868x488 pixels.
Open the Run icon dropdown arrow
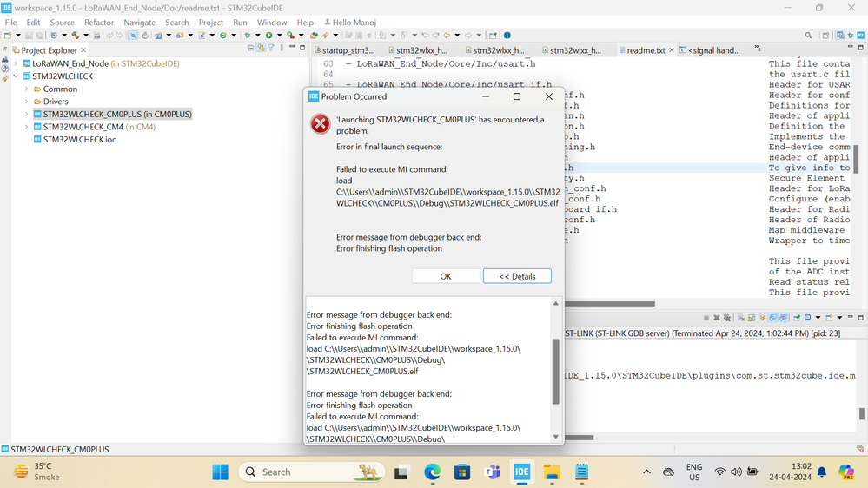tap(279, 35)
